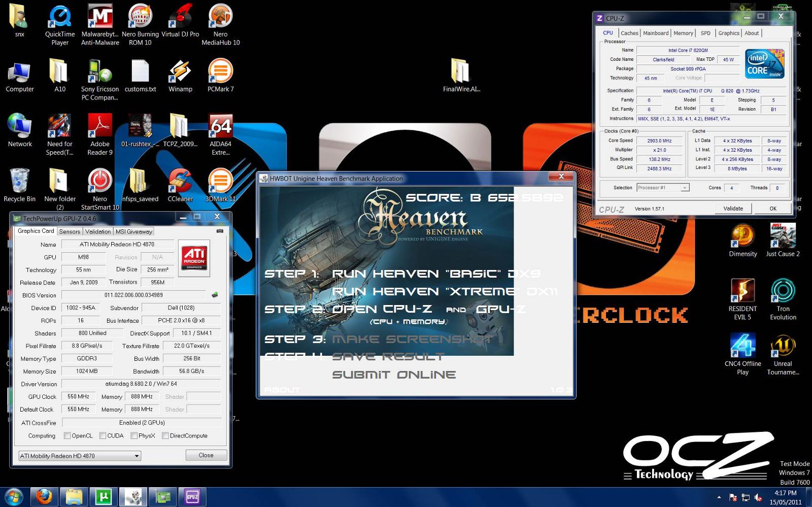Viewport: 812px width, 507px height.
Task: Toggle the PhysX checkbox
Action: coord(134,435)
